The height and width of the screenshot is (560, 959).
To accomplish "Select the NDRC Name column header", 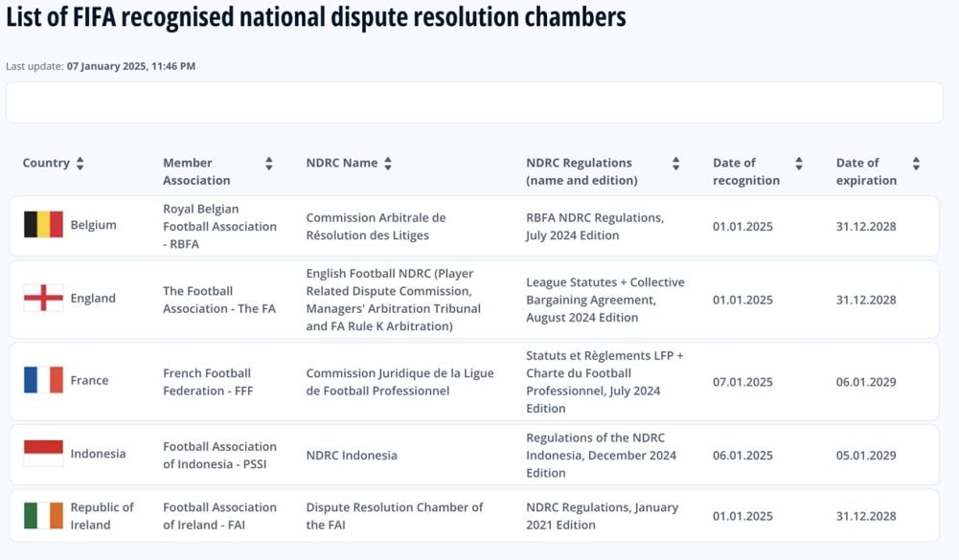I will pyautogui.click(x=340, y=163).
